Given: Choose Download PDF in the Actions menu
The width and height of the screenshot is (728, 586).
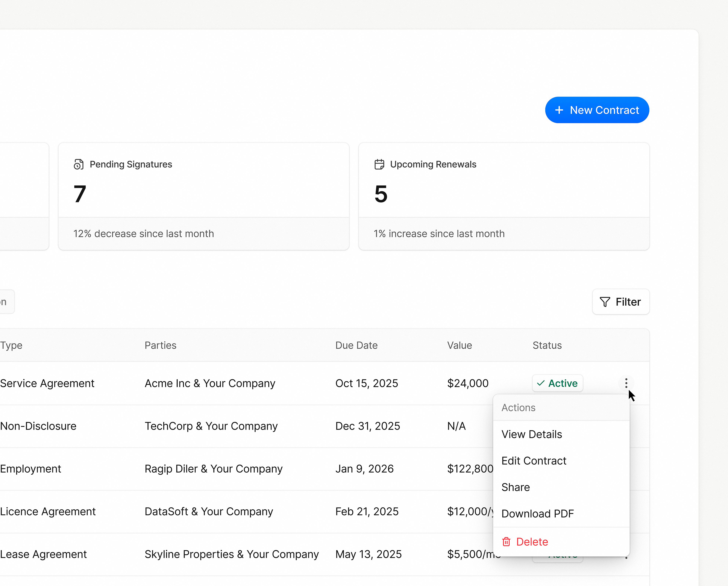Looking at the screenshot, I should (x=537, y=513).
